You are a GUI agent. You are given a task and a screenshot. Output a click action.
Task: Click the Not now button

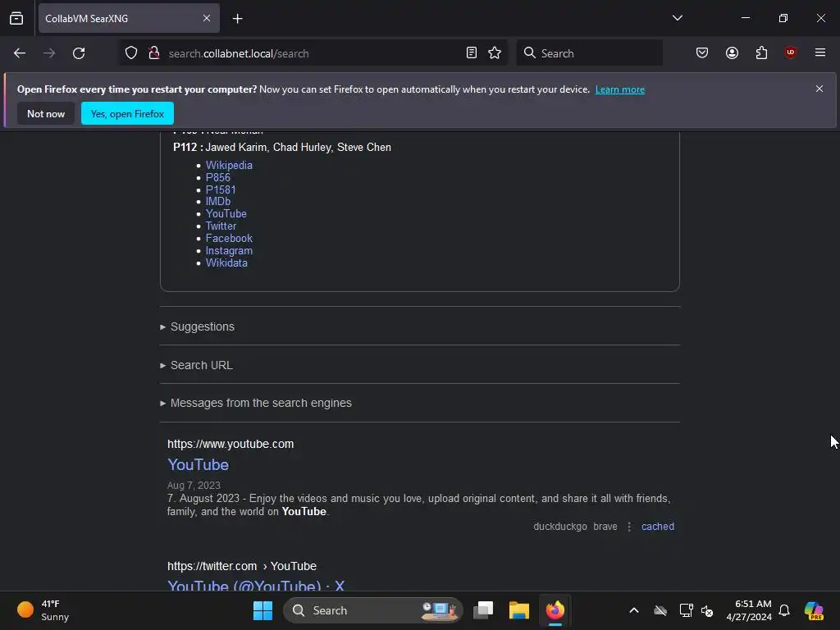[x=46, y=113]
